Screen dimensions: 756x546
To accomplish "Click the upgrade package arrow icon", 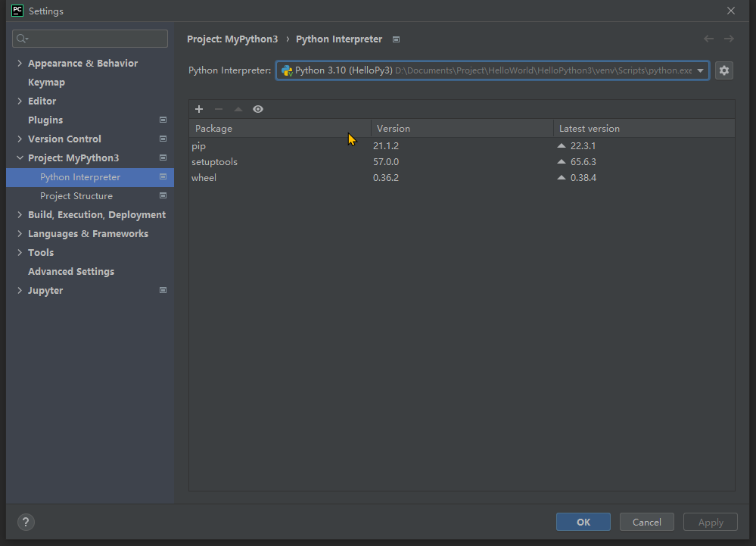I will 238,109.
